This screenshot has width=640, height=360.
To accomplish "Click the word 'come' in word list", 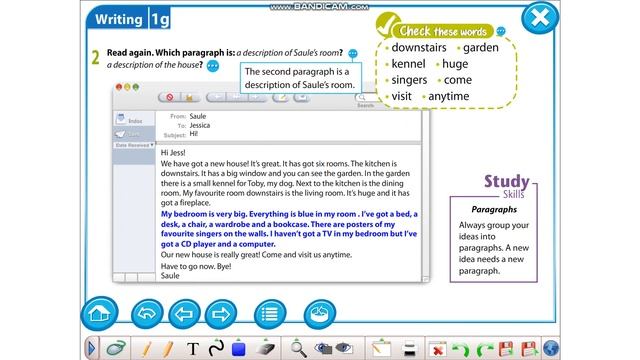I will (458, 80).
